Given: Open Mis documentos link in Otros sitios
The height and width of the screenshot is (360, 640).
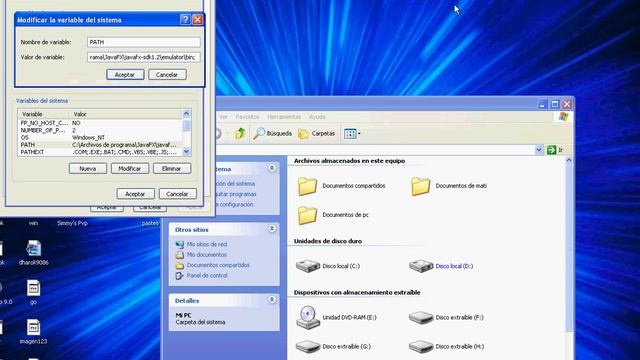Looking at the screenshot, I should (x=207, y=255).
